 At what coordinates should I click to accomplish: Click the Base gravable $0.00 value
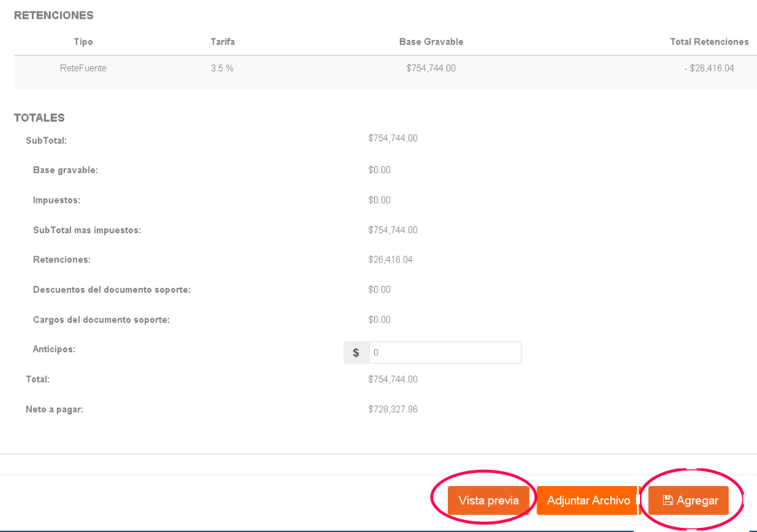pyautogui.click(x=379, y=170)
